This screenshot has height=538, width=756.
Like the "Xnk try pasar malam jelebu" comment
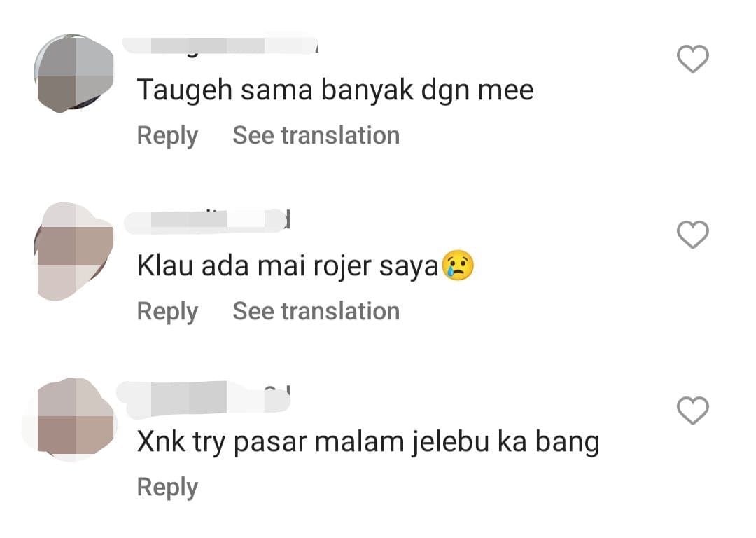click(693, 411)
